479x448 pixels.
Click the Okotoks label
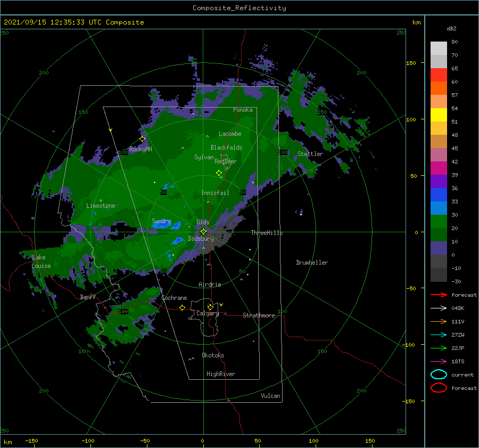pyautogui.click(x=213, y=355)
